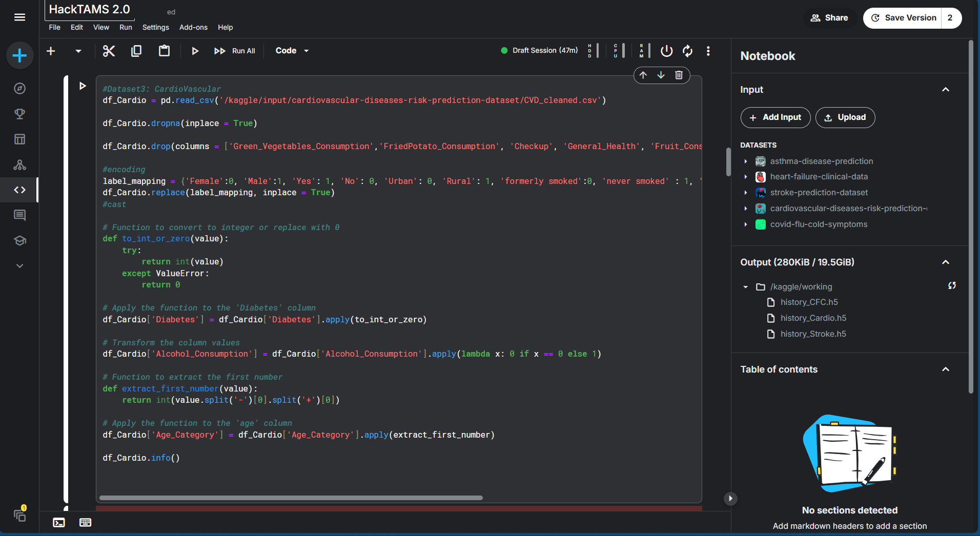Run the current cell from the toolbar
The width and height of the screenshot is (980, 536).
point(195,51)
